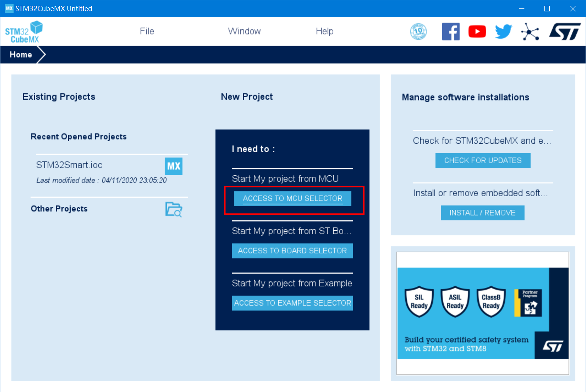Browse other projects with the folder search icon
The height and width of the screenshot is (392, 586).
[x=173, y=209]
